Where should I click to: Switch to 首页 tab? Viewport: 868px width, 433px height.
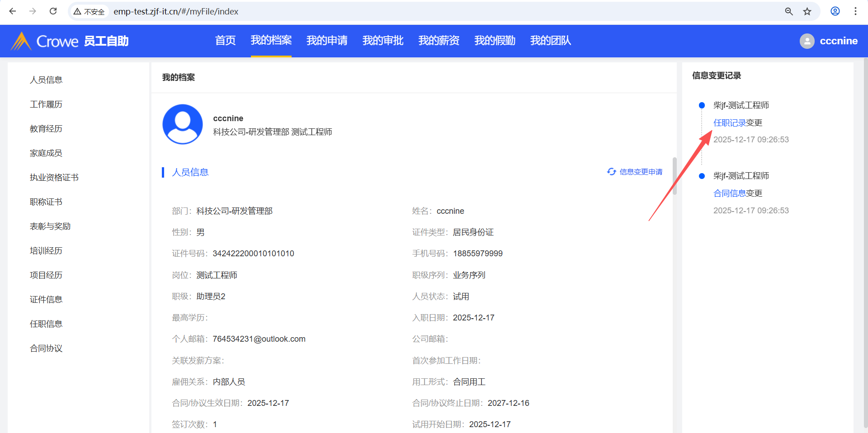tap(225, 41)
